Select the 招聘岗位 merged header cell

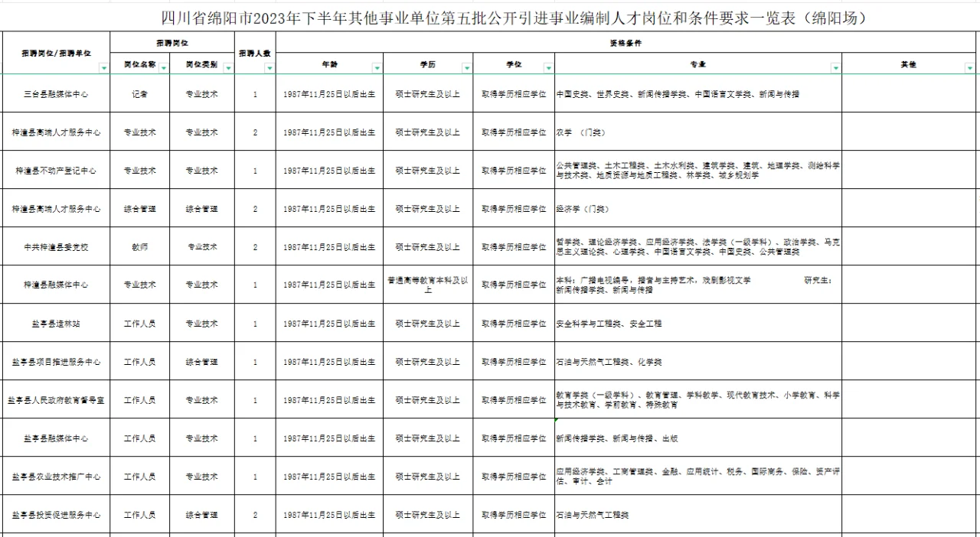[171, 42]
